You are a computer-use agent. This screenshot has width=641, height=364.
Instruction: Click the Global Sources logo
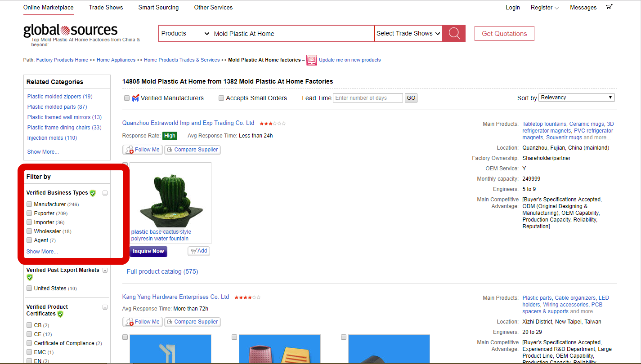click(70, 31)
